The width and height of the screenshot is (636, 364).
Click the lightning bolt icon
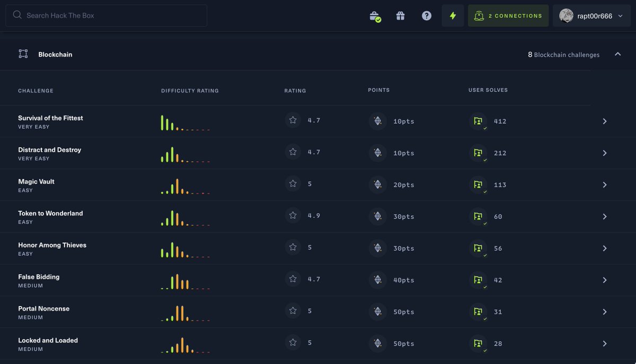453,15
